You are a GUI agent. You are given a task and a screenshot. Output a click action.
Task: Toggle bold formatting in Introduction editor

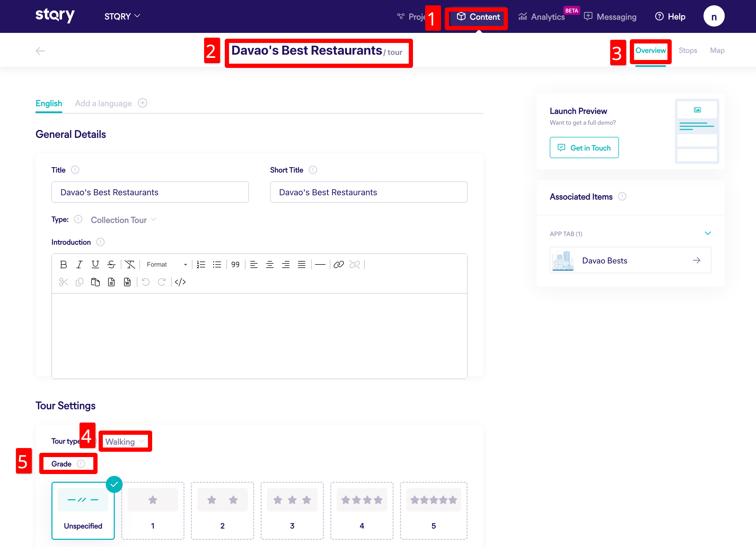tap(63, 264)
